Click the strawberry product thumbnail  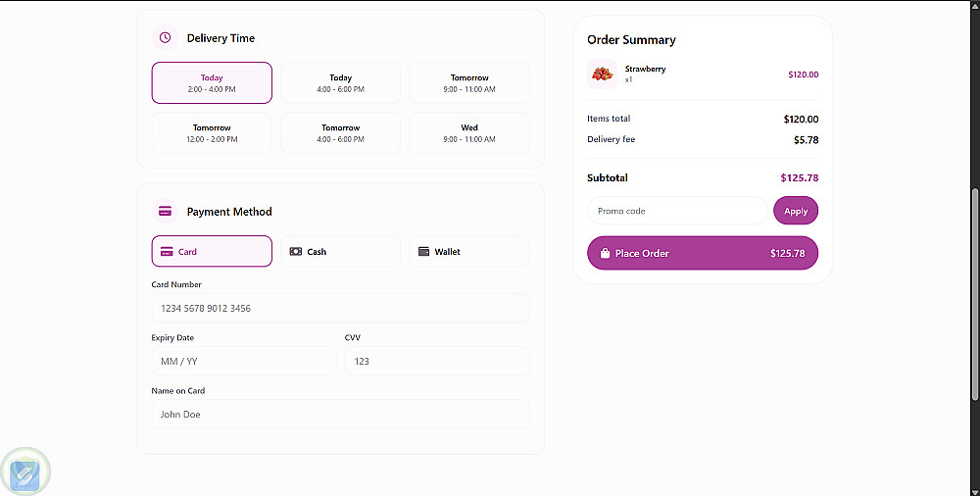tap(602, 74)
